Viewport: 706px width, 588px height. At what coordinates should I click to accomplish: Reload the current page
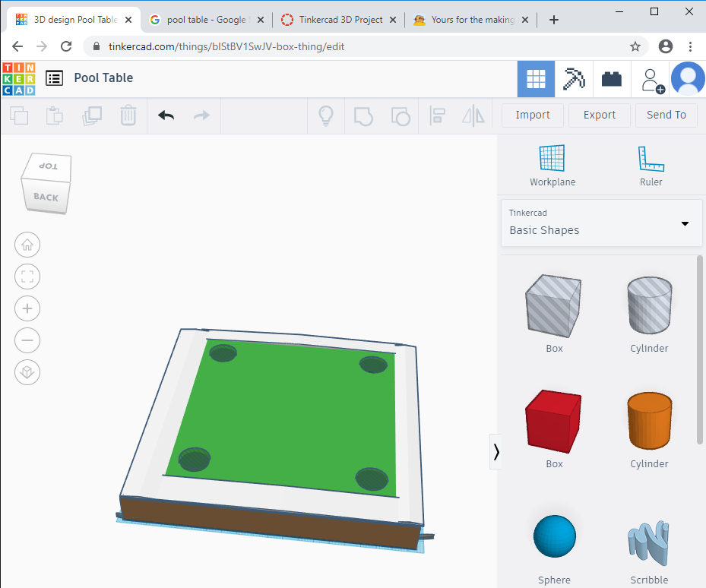pos(66,46)
